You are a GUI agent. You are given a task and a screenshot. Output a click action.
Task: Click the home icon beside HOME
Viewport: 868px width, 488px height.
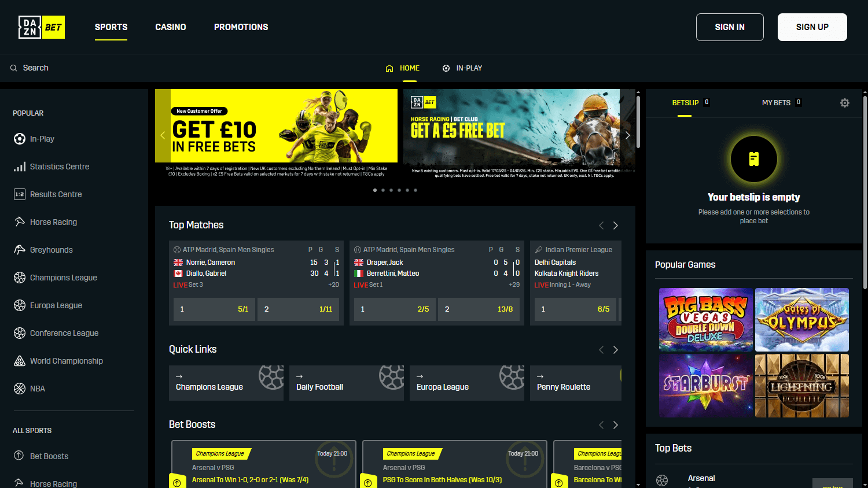tap(389, 68)
